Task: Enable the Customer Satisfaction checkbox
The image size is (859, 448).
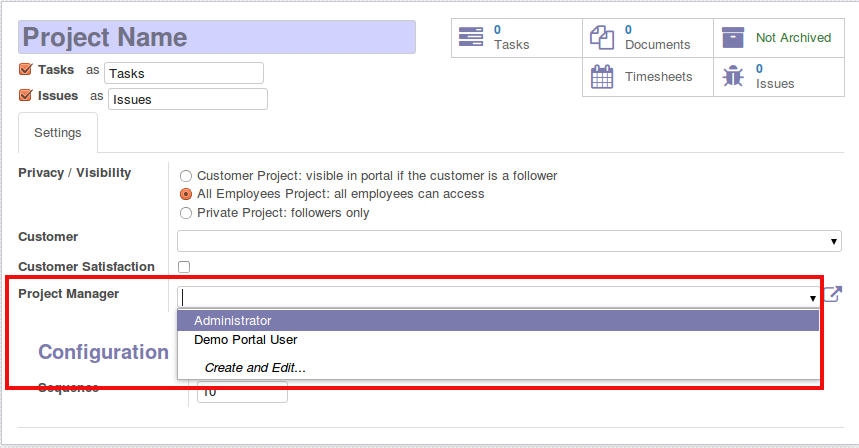Action: coord(184,267)
